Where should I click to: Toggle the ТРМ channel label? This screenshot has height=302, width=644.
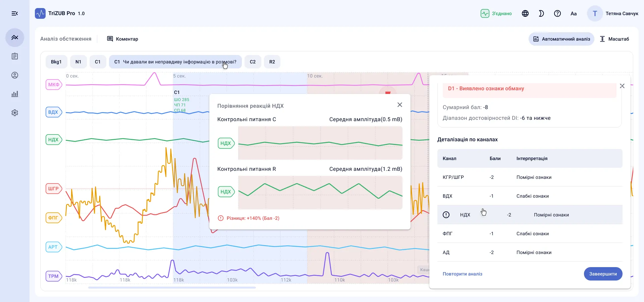[x=54, y=276]
